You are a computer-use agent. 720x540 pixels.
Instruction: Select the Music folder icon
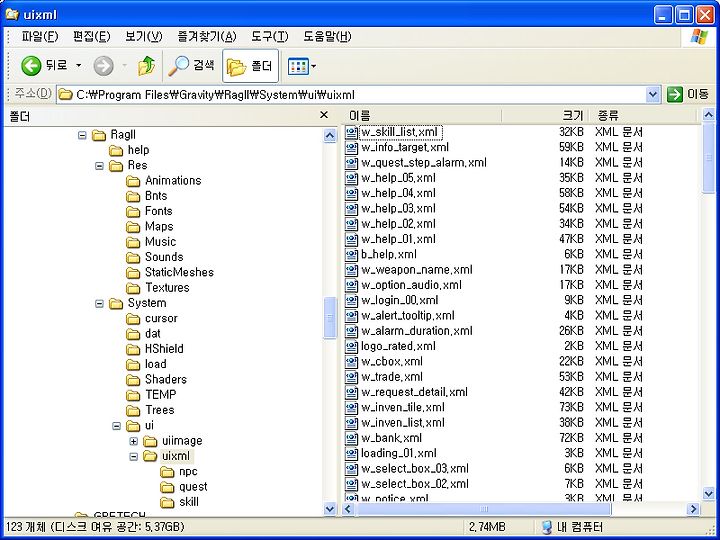pyautogui.click(x=133, y=242)
